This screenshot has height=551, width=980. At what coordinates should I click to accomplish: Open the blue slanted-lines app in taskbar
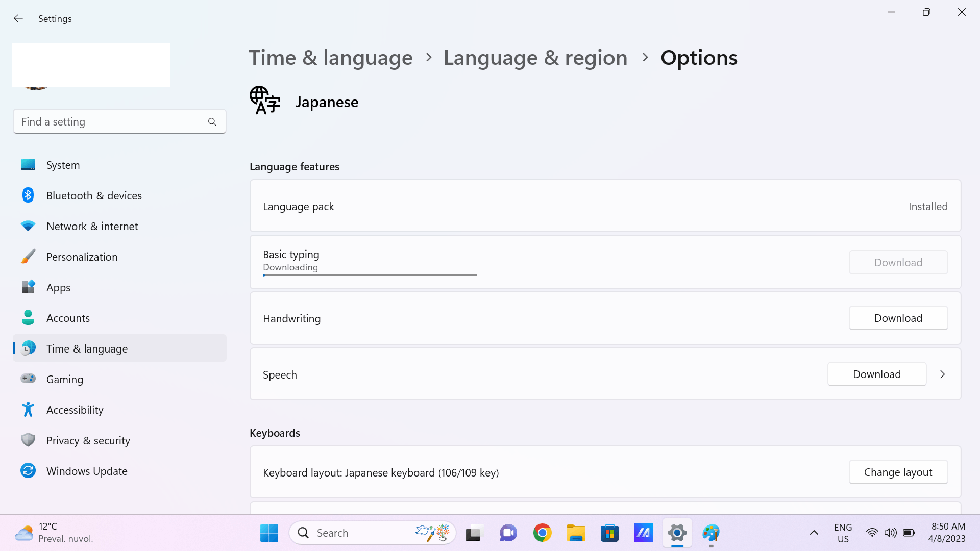[x=643, y=533]
